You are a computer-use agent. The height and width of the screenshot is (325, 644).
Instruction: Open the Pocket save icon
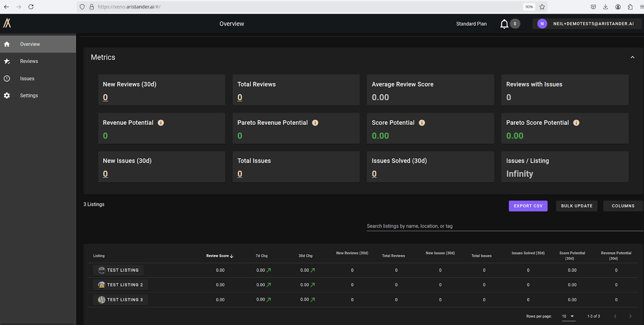pyautogui.click(x=593, y=7)
